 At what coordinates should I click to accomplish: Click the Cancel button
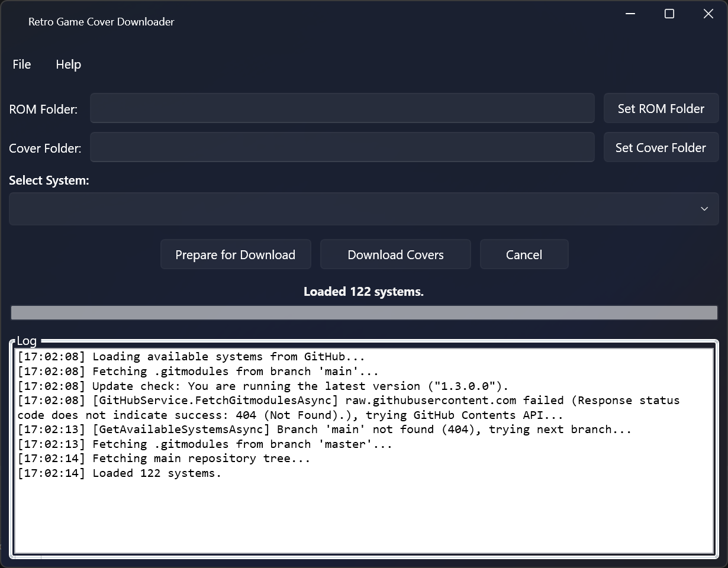pyautogui.click(x=524, y=254)
